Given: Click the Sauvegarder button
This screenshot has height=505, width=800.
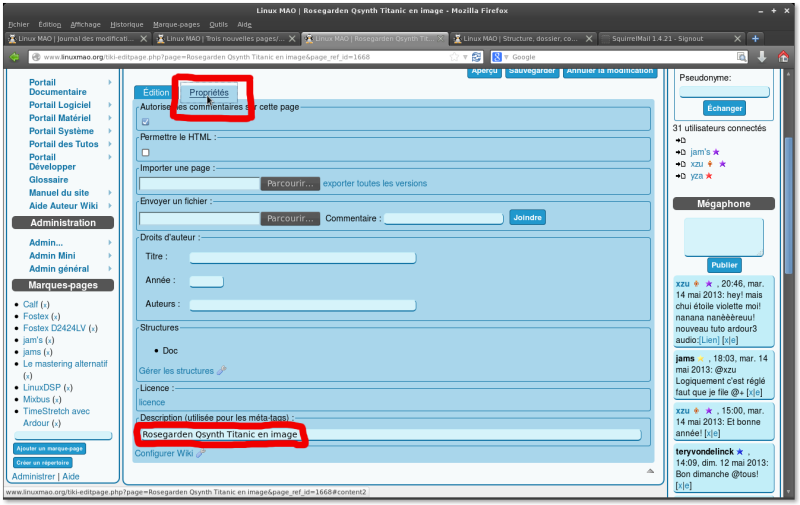Looking at the screenshot, I should click(x=532, y=72).
